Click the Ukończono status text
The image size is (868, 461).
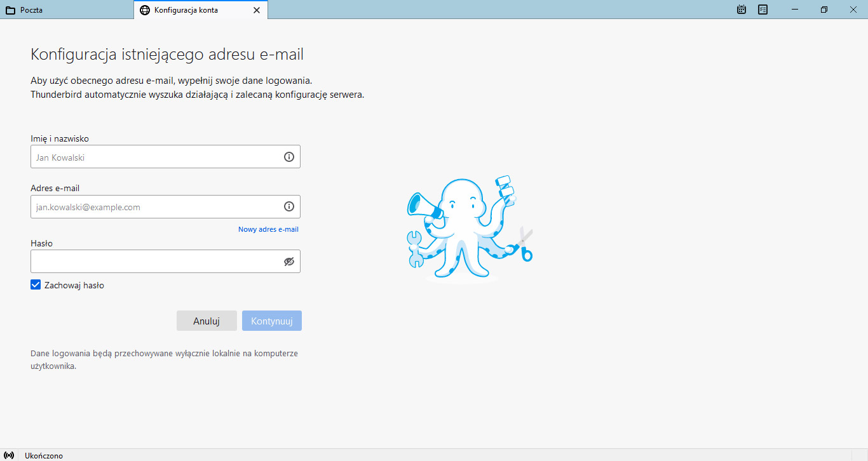click(44, 455)
